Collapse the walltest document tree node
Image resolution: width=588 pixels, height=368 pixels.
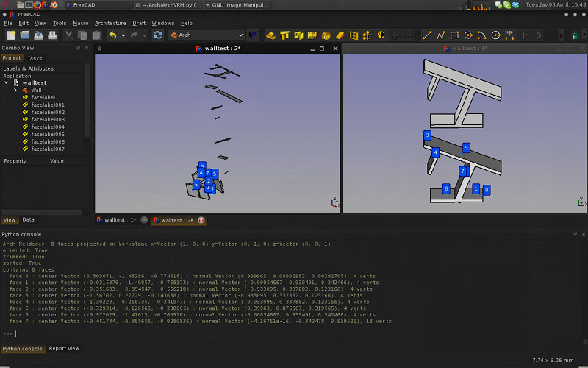(x=7, y=82)
